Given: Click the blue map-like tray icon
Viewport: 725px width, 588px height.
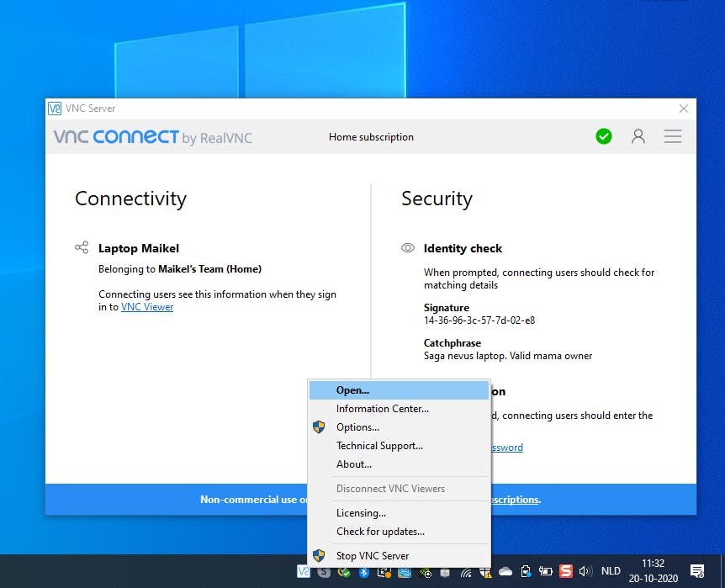Looking at the screenshot, I should coord(405,573).
